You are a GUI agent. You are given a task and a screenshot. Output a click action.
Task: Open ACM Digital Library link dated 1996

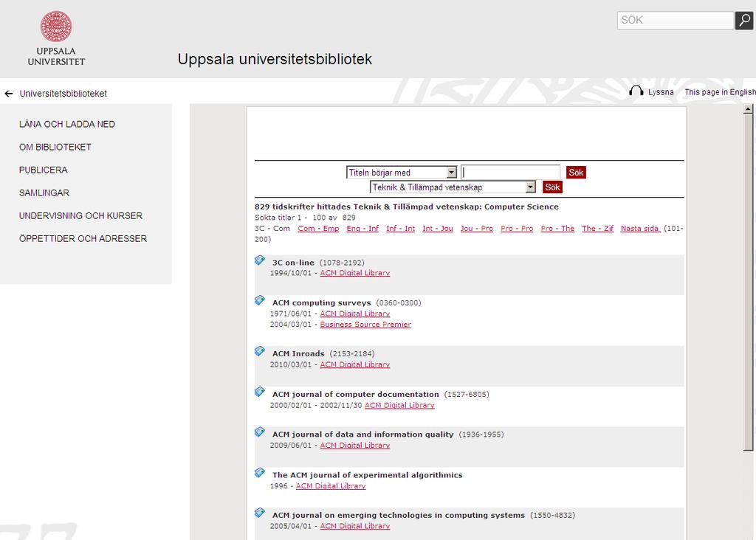point(331,485)
